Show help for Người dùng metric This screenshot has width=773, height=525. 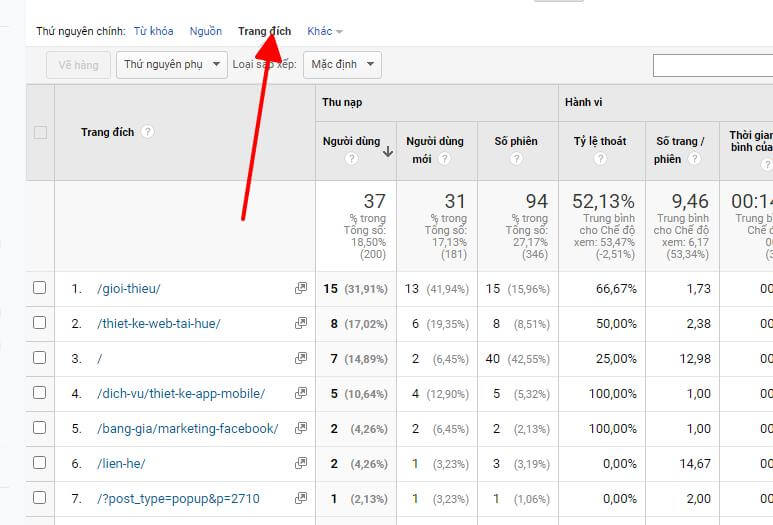tap(351, 159)
